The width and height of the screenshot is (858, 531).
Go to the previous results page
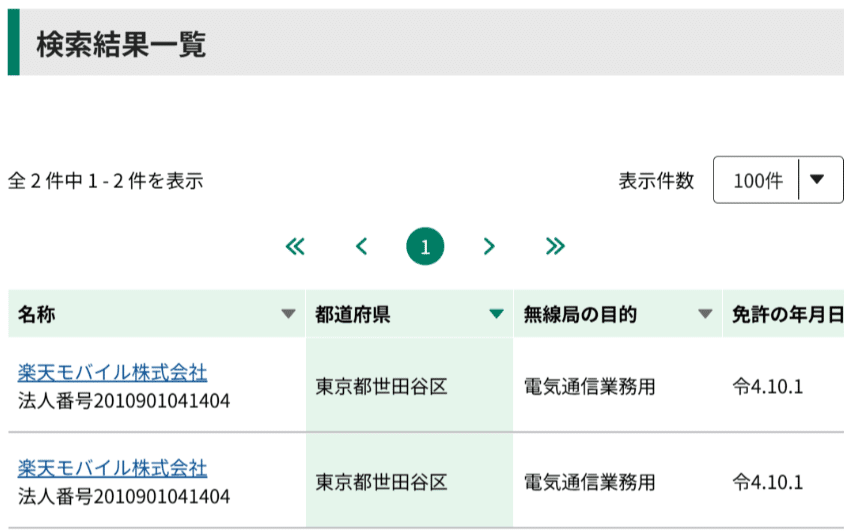pyautogui.click(x=361, y=246)
